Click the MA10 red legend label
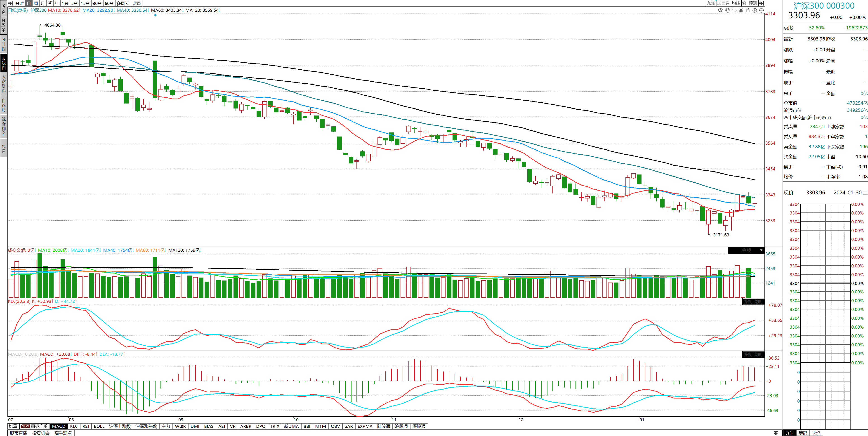868x436 pixels. click(x=64, y=10)
